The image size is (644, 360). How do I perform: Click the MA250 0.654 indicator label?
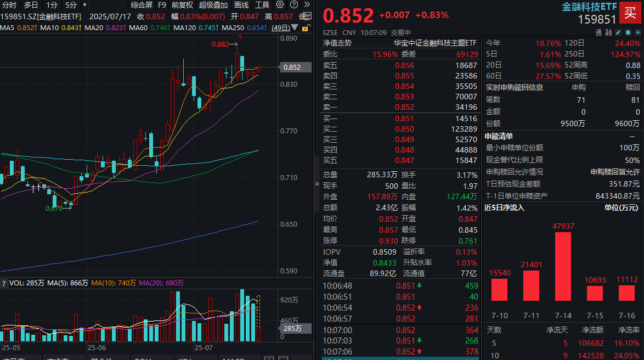click(x=244, y=28)
